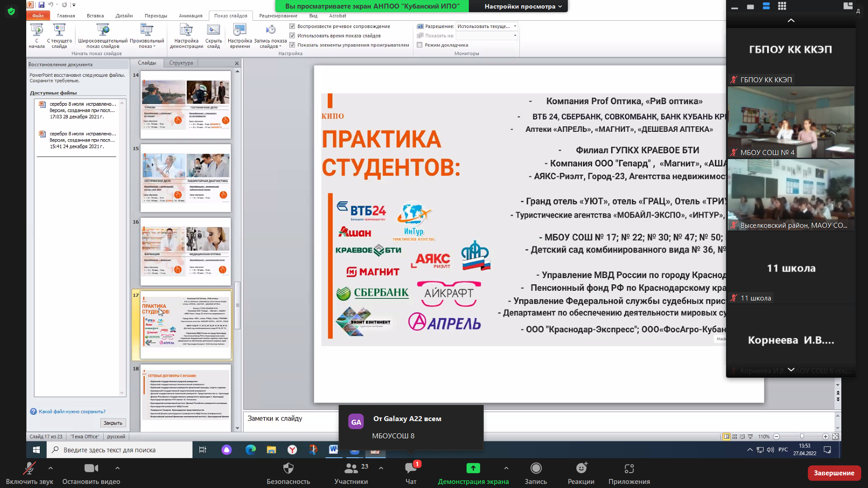Click Закрыть in document recovery pane

tap(113, 423)
